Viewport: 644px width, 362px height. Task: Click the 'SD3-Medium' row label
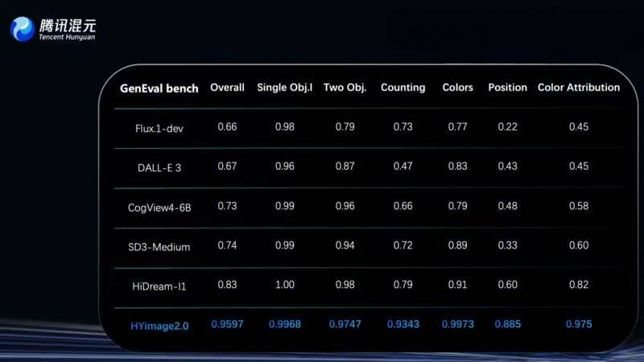coord(159,247)
